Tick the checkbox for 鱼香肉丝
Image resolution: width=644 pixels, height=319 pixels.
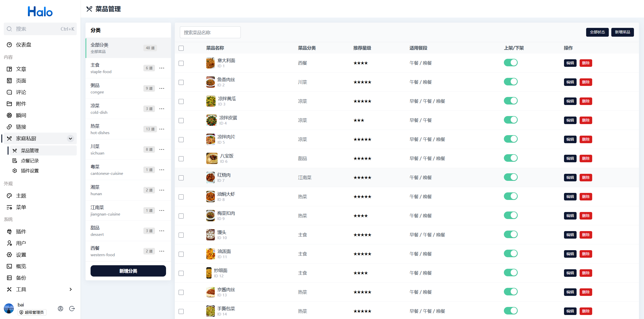pyautogui.click(x=181, y=82)
